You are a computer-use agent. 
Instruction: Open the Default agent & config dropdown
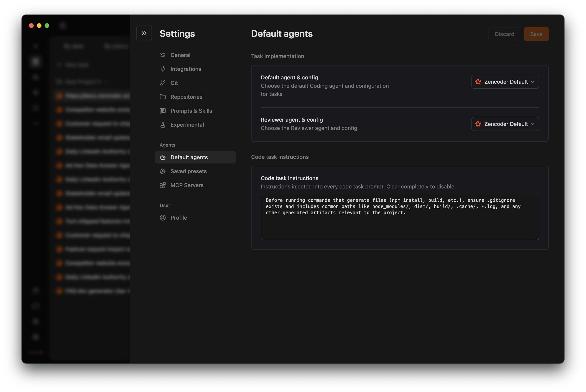tap(505, 82)
